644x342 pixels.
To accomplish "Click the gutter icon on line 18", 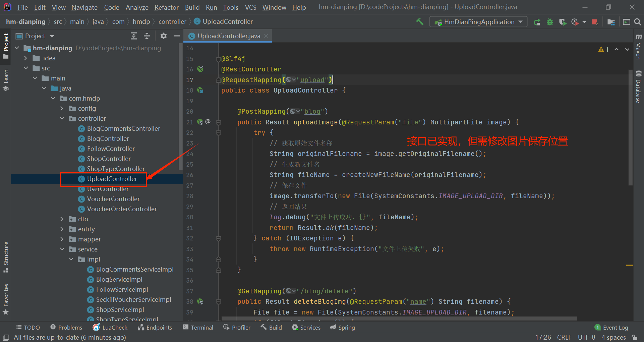I will tap(200, 90).
